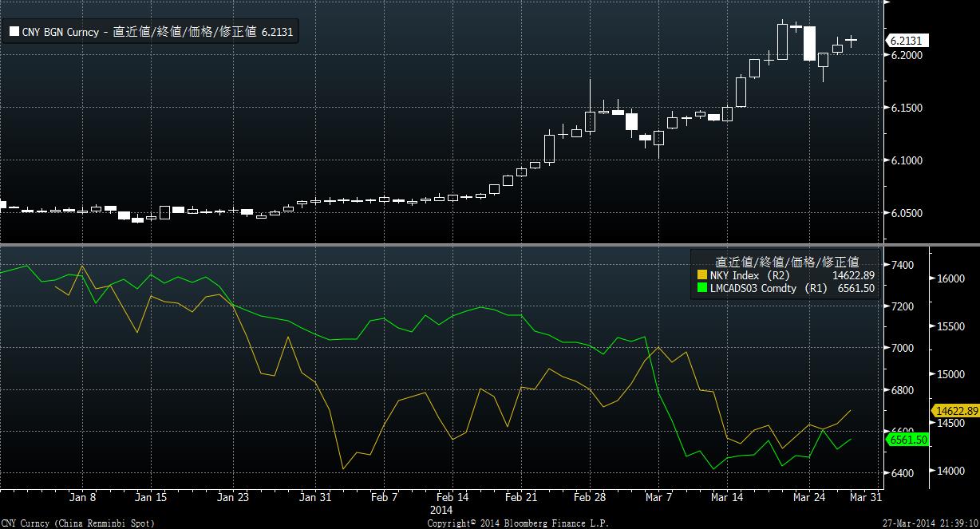980x529 pixels.
Task: Click the 6.2131 last price tag
Action: click(x=908, y=41)
